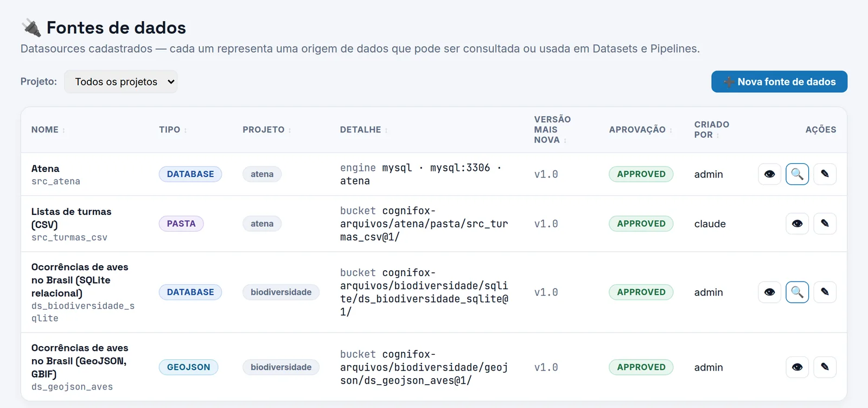View the SQLite relacional datasource eye icon

pyautogui.click(x=769, y=292)
